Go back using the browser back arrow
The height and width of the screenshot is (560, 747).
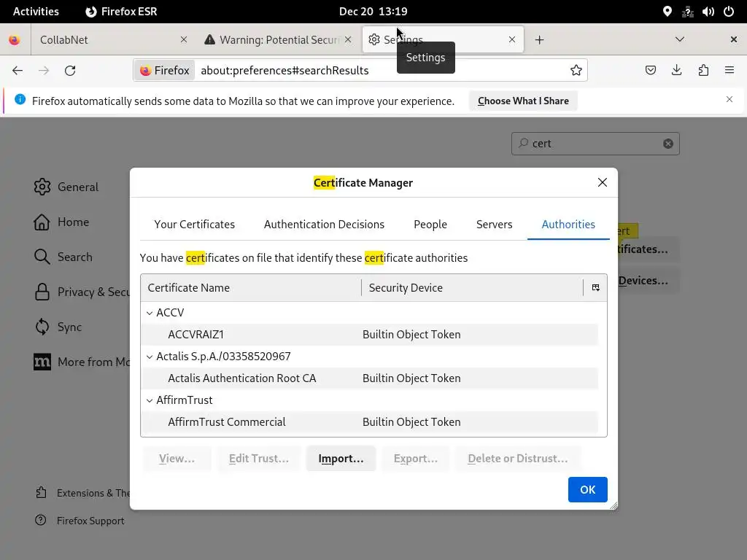pyautogui.click(x=18, y=71)
